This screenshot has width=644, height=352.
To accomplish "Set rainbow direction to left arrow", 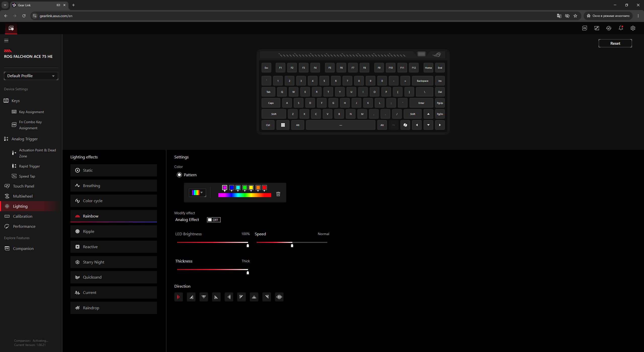I will tap(229, 297).
